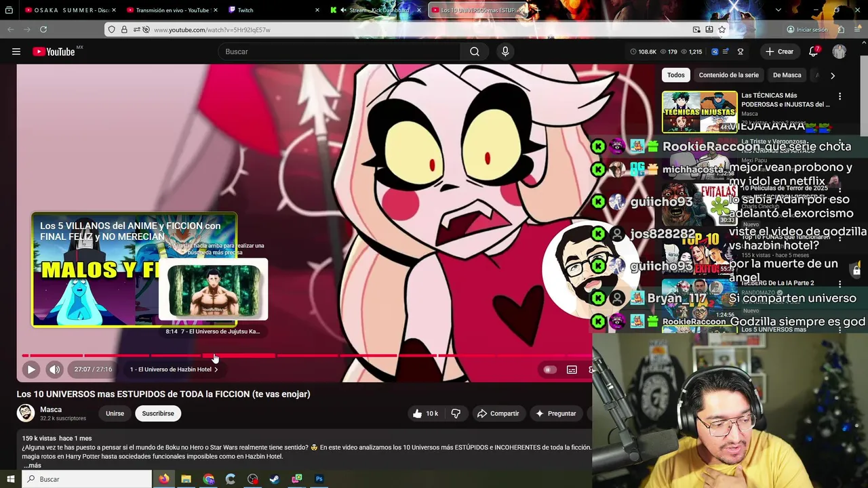Click the video title text

[163, 394]
